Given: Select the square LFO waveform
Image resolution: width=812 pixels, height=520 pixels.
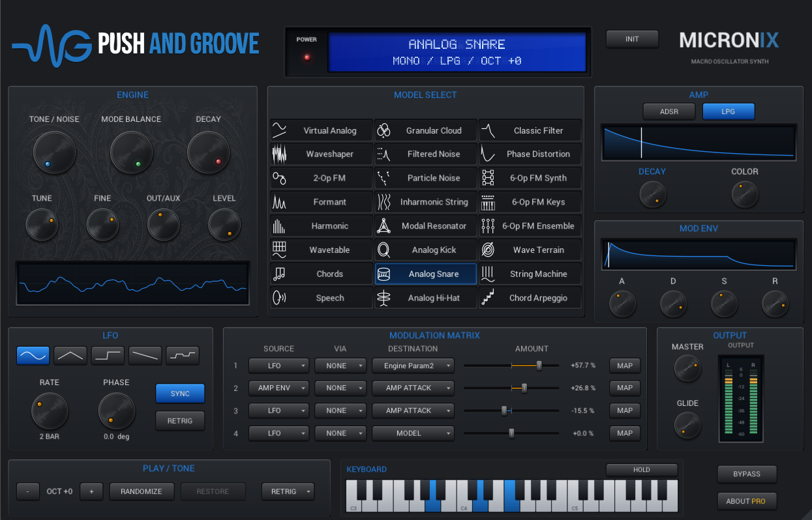Looking at the screenshot, I should (108, 355).
